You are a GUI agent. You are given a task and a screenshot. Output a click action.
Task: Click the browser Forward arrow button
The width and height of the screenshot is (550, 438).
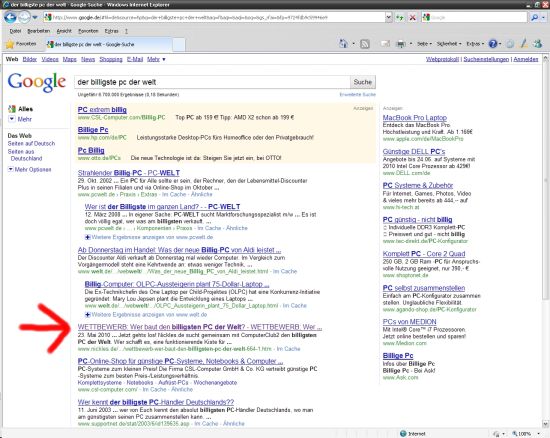click(x=24, y=17)
